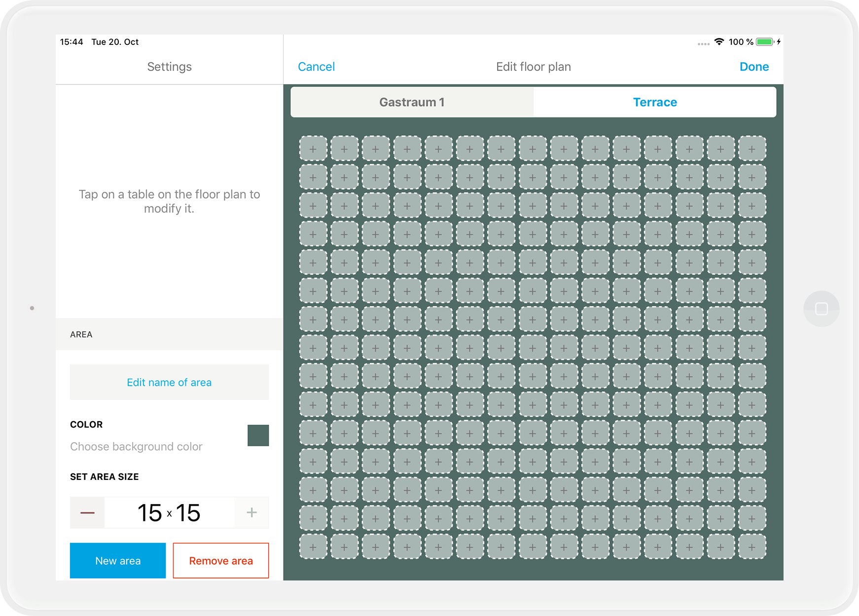Add table in third row, third column cell

[x=376, y=206]
